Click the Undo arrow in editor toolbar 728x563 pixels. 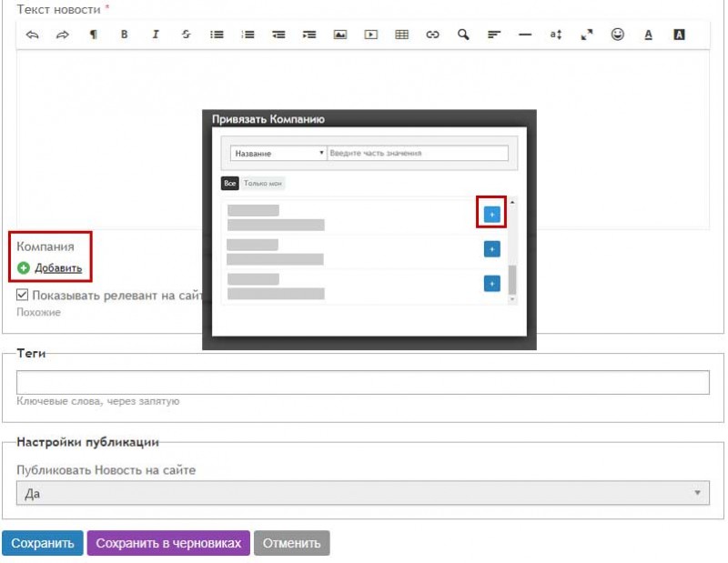point(32,35)
